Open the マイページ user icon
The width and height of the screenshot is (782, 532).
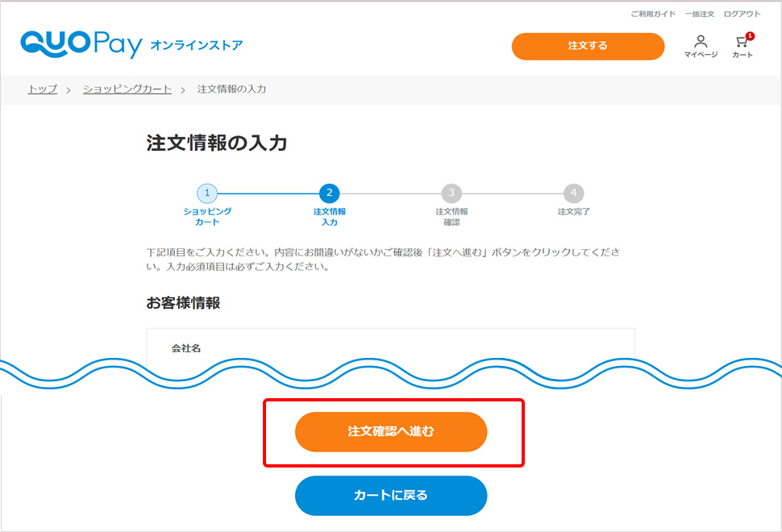point(701,47)
